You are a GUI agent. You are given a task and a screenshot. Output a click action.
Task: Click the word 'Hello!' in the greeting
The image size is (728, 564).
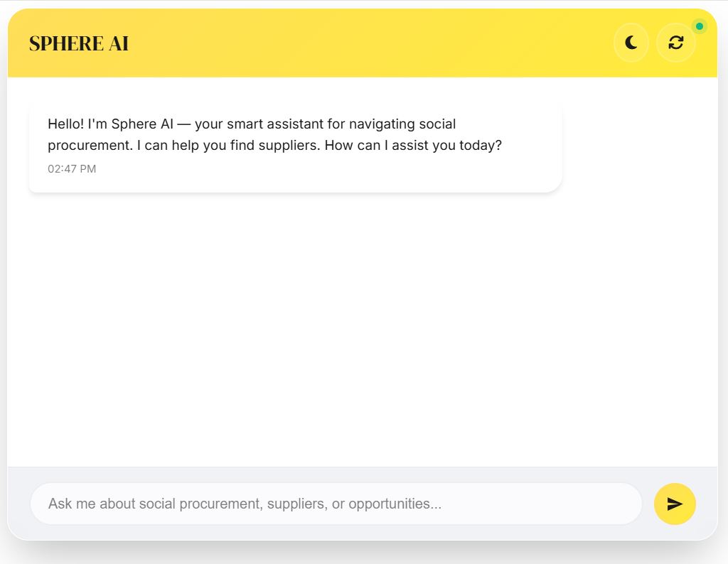pos(65,124)
